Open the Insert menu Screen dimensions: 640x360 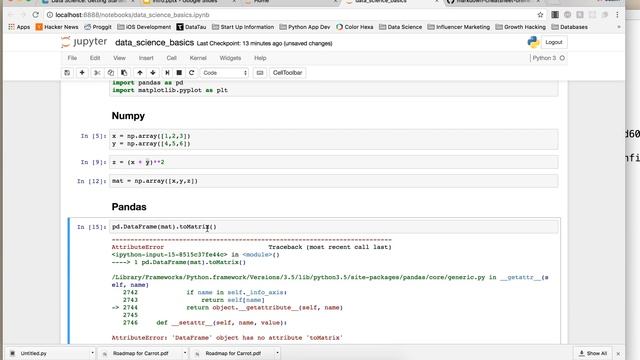tap(146, 58)
